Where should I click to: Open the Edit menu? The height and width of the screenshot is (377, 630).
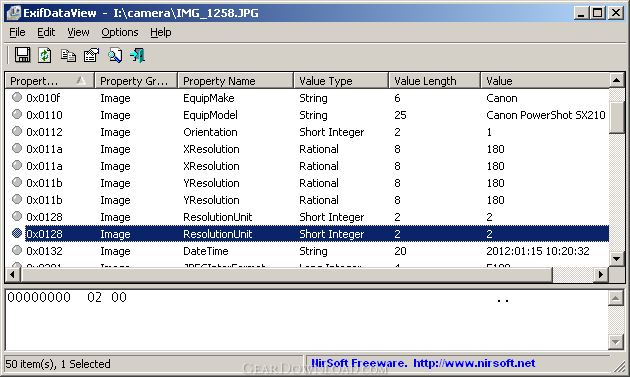[x=46, y=32]
